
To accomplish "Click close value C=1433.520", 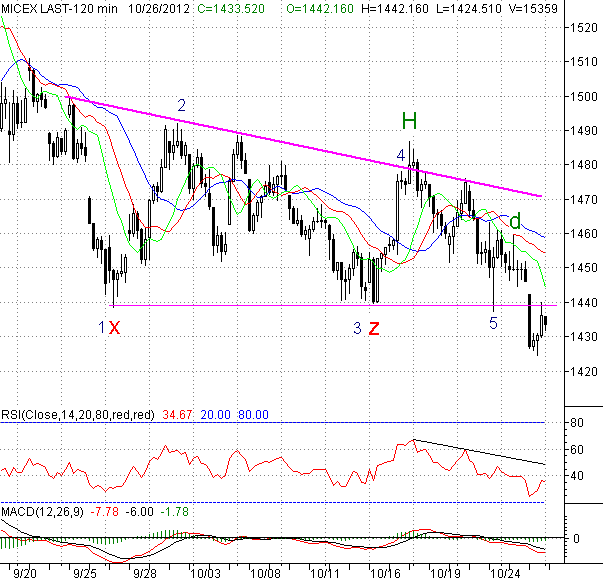I will click(231, 8).
